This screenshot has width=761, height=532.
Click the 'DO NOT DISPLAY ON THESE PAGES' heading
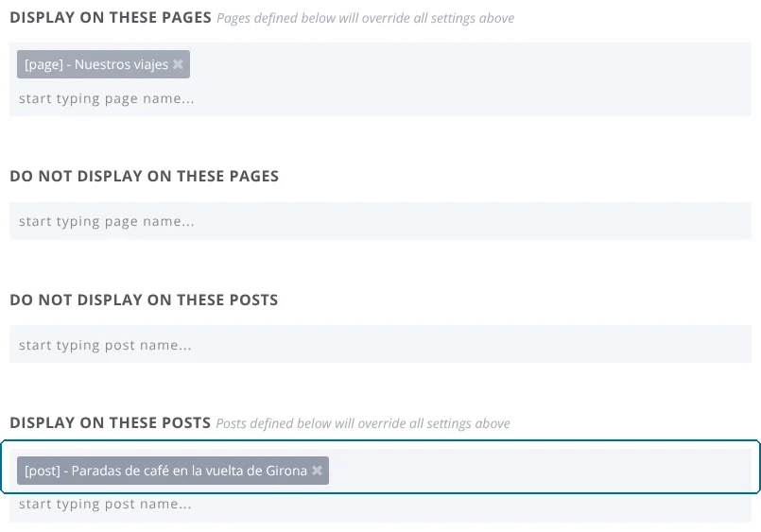[x=144, y=176]
